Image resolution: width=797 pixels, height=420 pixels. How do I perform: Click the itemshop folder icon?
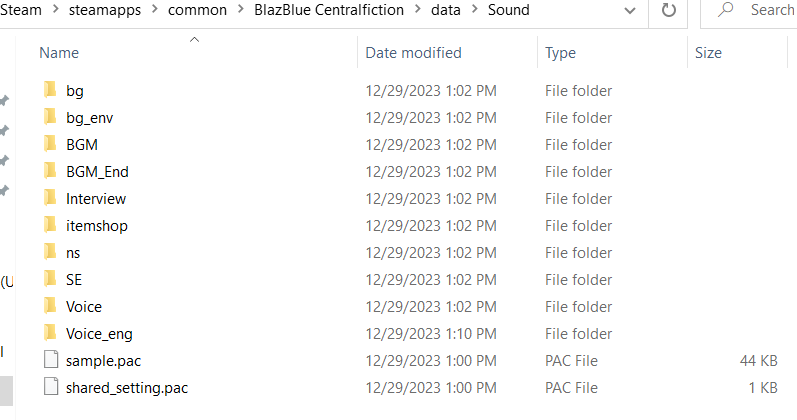[50, 226]
